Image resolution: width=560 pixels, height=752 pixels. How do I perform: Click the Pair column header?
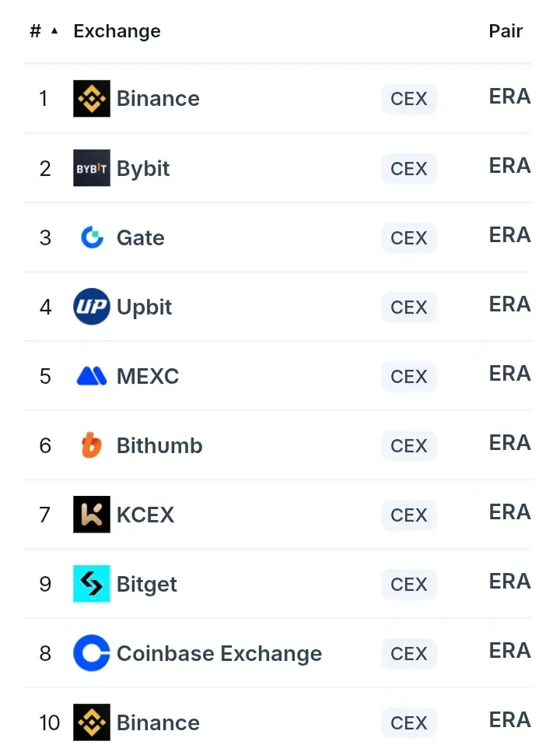pos(506,31)
